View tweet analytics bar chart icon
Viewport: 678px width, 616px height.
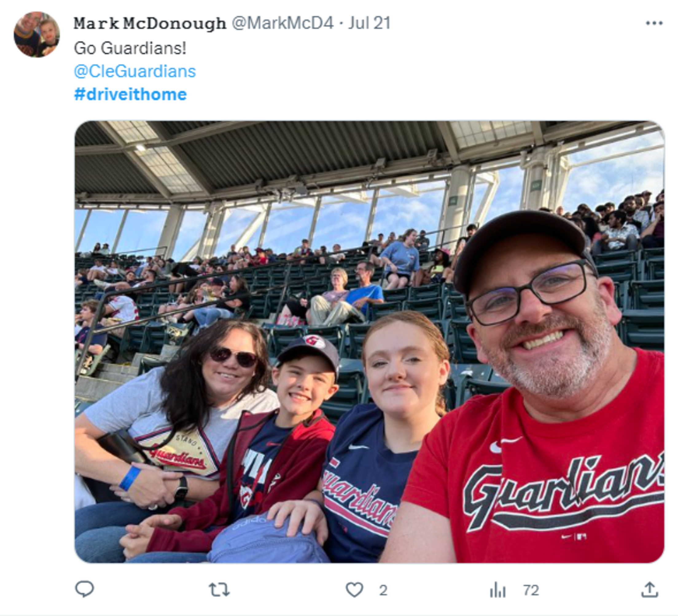[x=498, y=590]
